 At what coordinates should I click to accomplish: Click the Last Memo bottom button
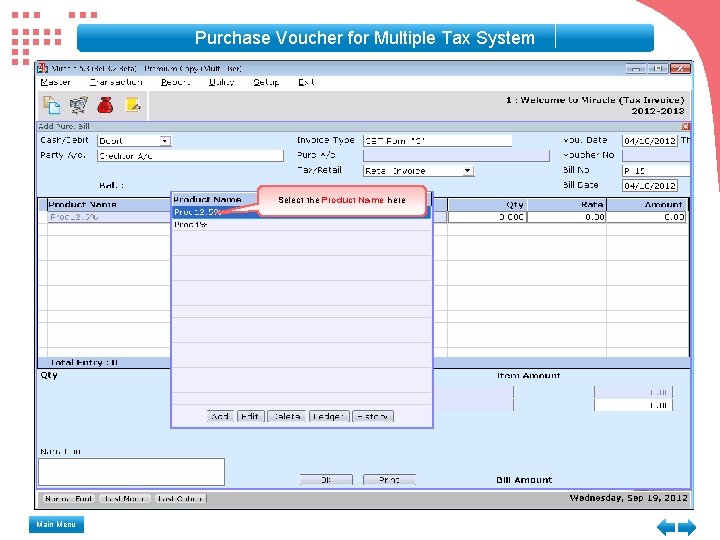pyautogui.click(x=124, y=499)
